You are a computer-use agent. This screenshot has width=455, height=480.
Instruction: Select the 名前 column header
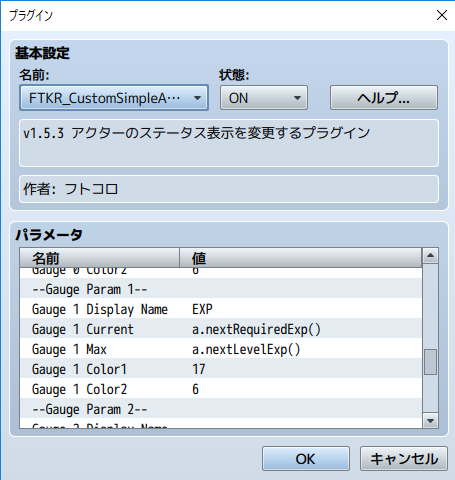point(100,258)
